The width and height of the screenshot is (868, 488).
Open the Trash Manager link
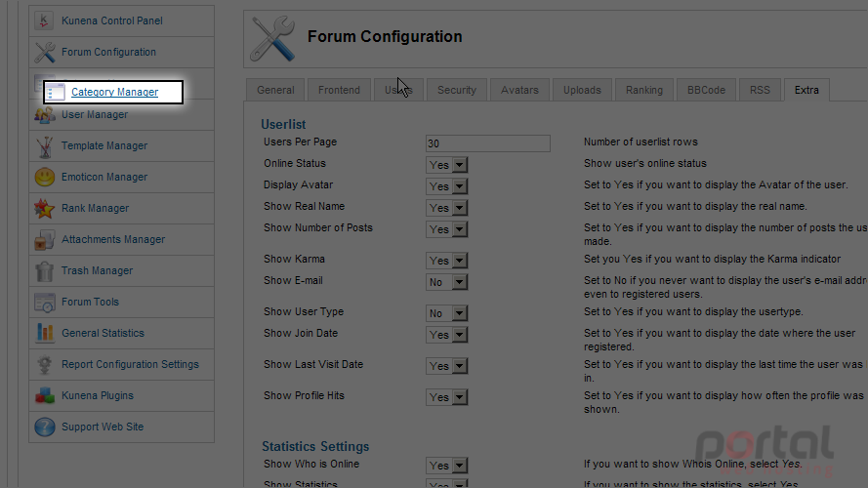(97, 270)
